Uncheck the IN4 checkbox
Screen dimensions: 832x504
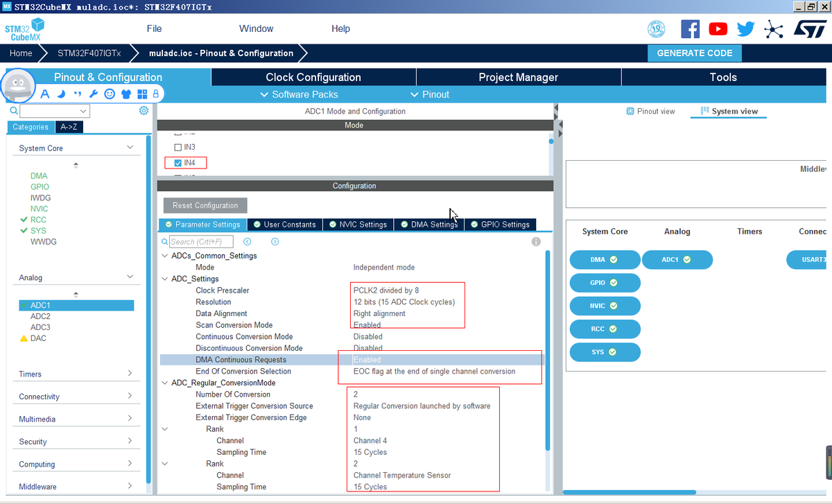tap(178, 163)
